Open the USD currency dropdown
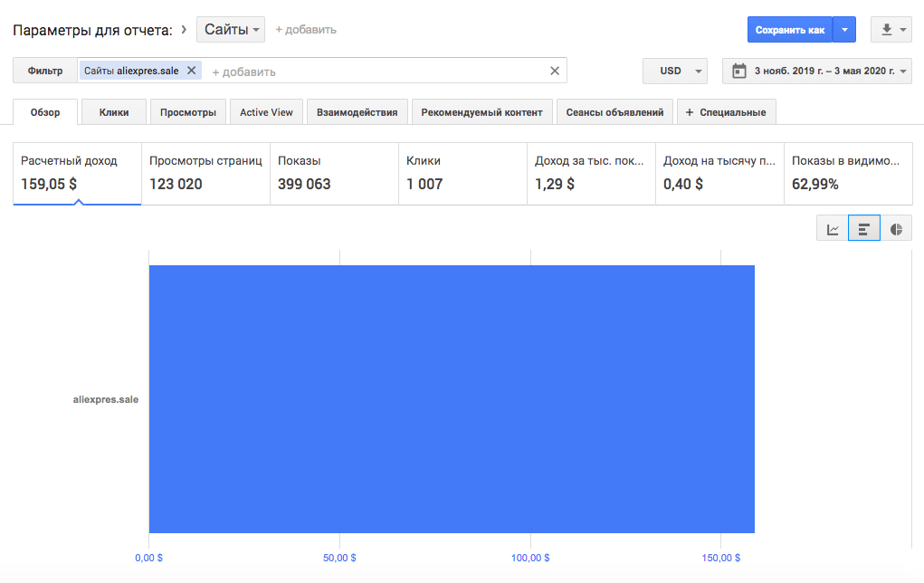The image size is (924, 583). click(675, 71)
